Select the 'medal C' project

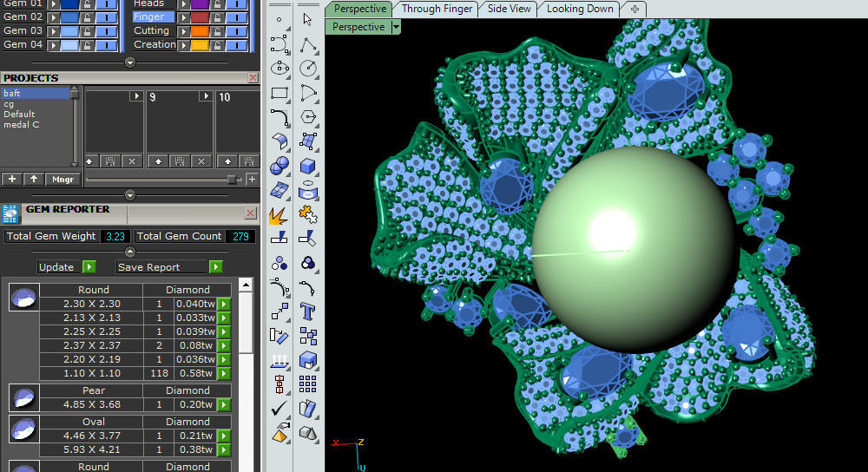21,125
